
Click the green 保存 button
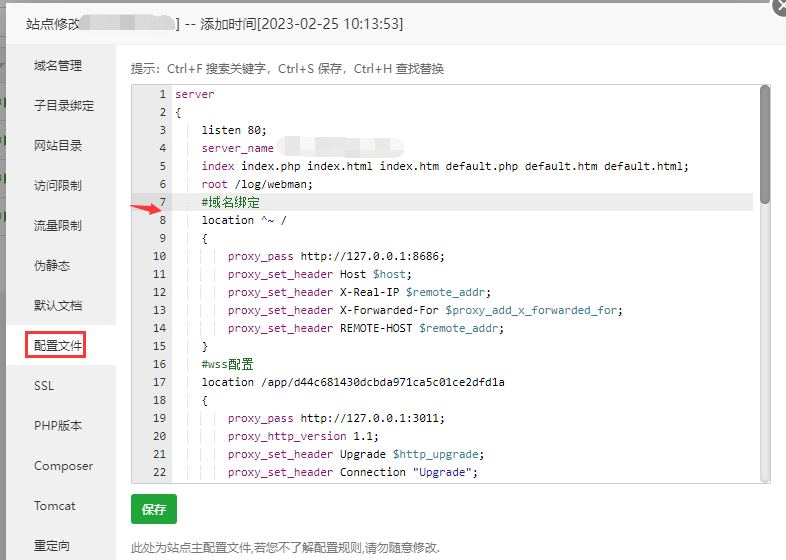(154, 509)
